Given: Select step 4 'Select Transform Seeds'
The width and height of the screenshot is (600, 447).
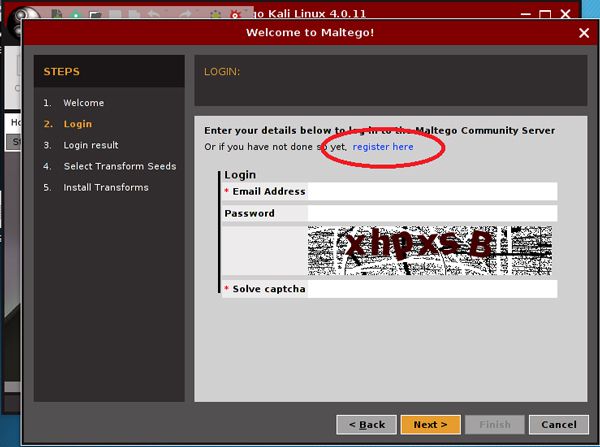Looking at the screenshot, I should 120,166.
